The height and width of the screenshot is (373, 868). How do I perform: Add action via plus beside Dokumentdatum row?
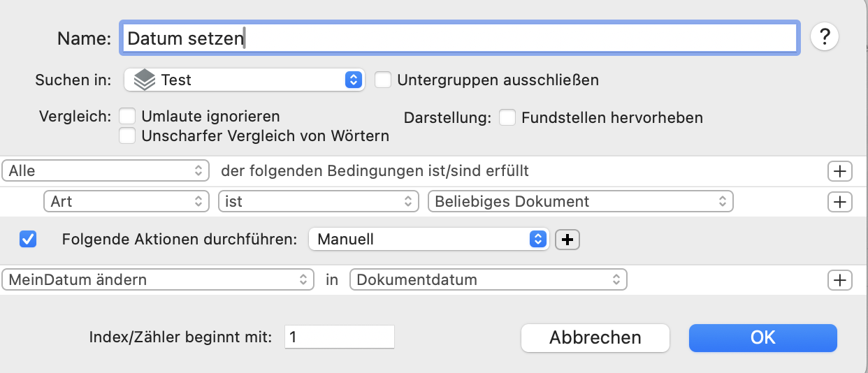(x=839, y=280)
